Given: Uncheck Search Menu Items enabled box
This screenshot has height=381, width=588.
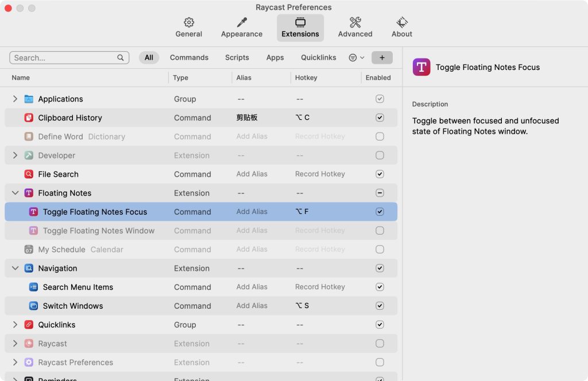Looking at the screenshot, I should coord(380,287).
